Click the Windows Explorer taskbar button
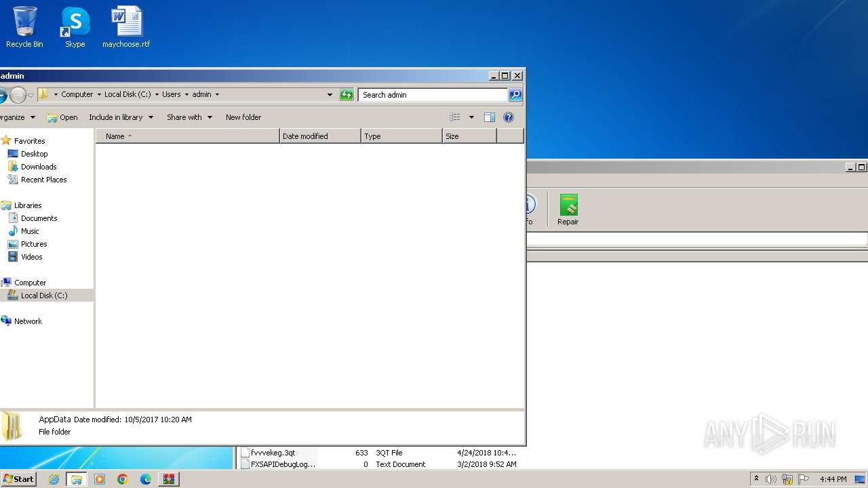Image resolution: width=868 pixels, height=488 pixels. (77, 479)
